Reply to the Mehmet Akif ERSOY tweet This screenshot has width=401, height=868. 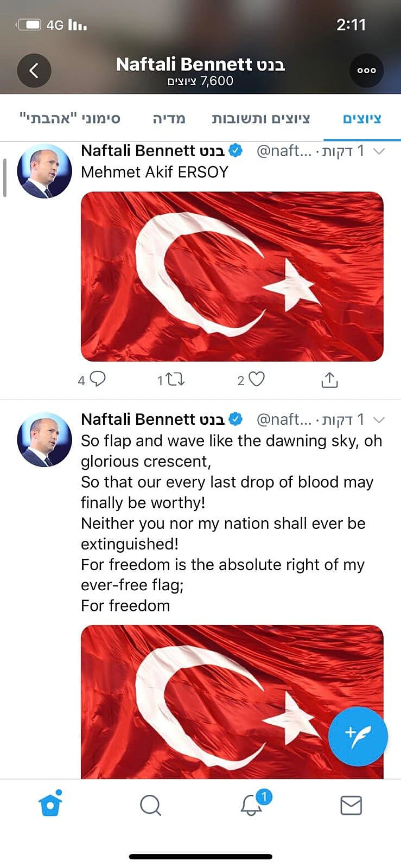tap(97, 379)
